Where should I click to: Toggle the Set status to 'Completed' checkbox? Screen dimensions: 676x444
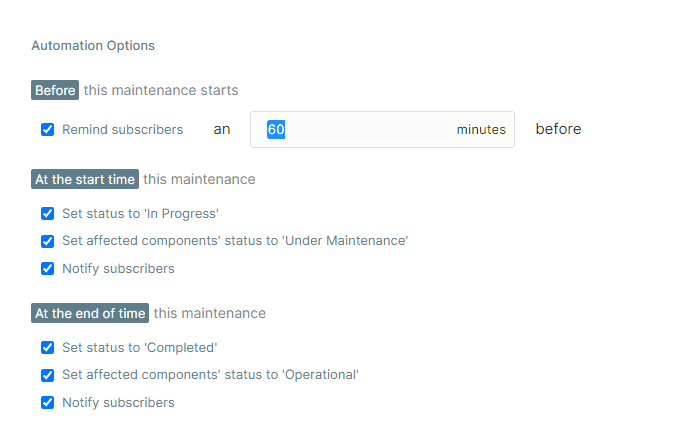click(x=47, y=348)
